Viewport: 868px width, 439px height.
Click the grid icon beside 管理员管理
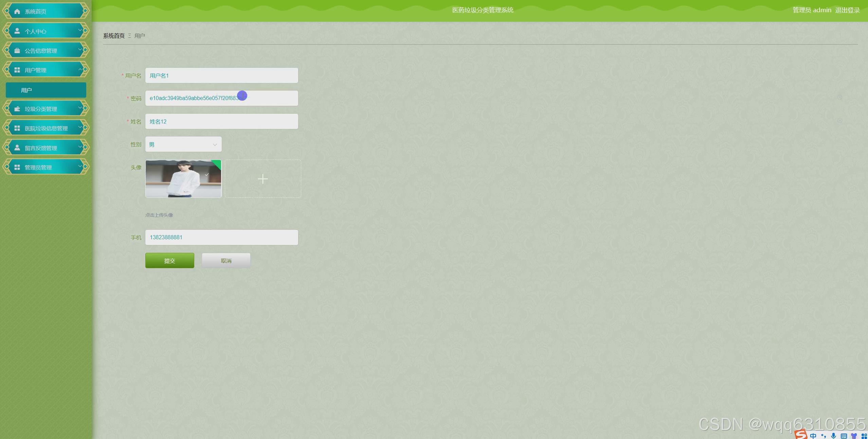pyautogui.click(x=17, y=167)
